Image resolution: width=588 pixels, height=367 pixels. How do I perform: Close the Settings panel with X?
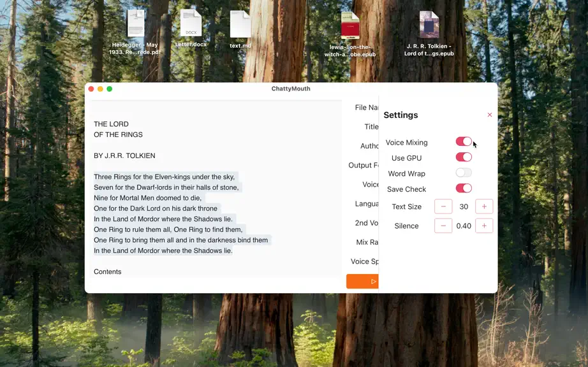[489, 115]
